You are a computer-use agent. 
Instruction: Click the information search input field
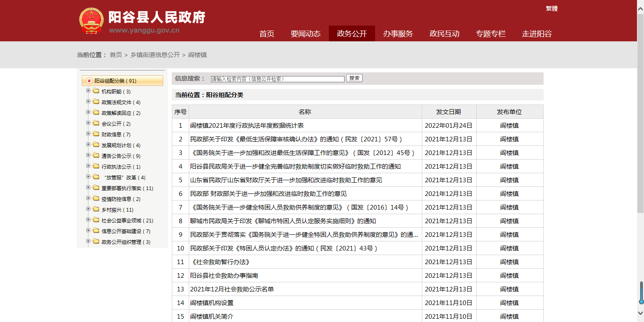(x=278, y=79)
